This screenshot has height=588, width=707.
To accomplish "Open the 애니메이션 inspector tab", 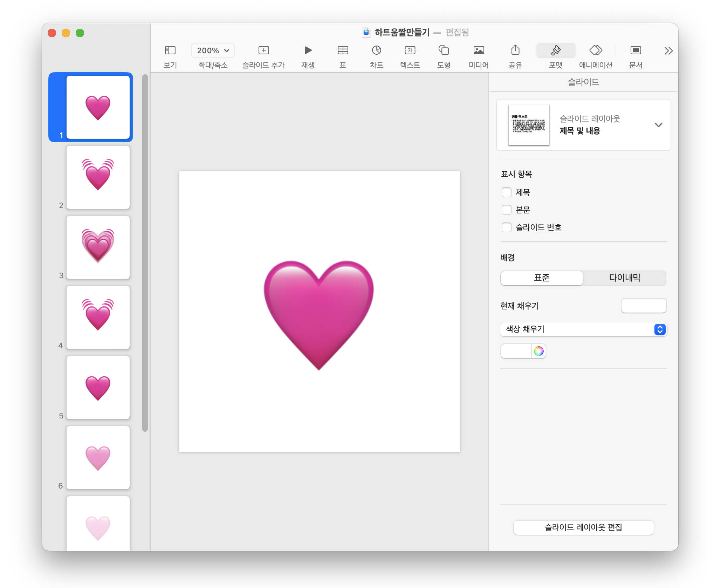I will click(595, 50).
